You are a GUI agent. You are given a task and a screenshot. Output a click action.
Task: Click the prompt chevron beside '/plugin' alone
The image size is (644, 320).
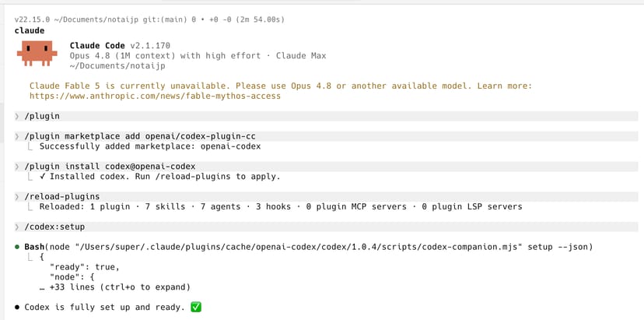pos(17,117)
